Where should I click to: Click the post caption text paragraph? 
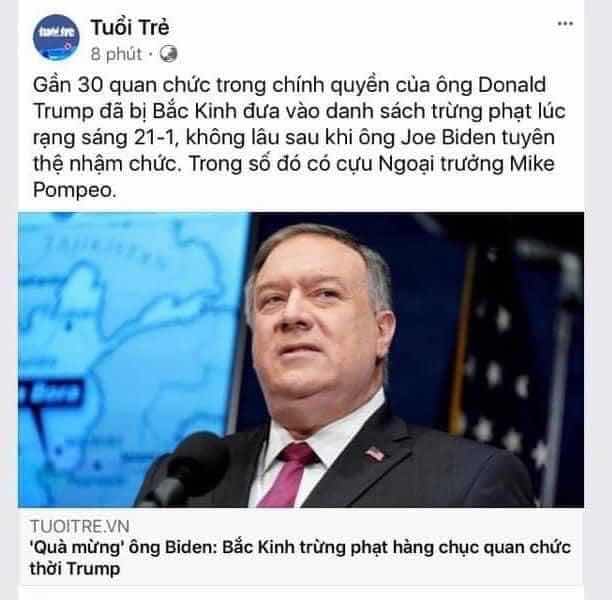coord(299,137)
